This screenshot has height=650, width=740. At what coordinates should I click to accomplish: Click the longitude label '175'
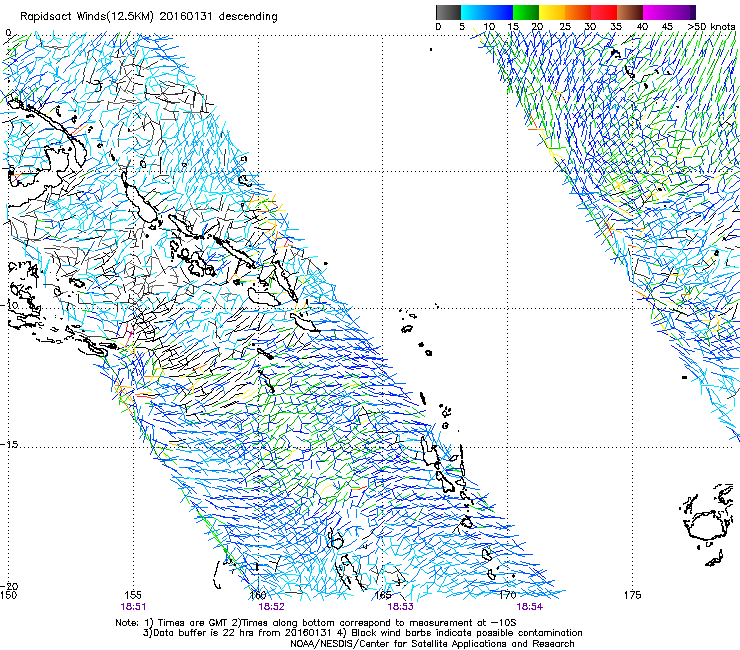click(632, 595)
